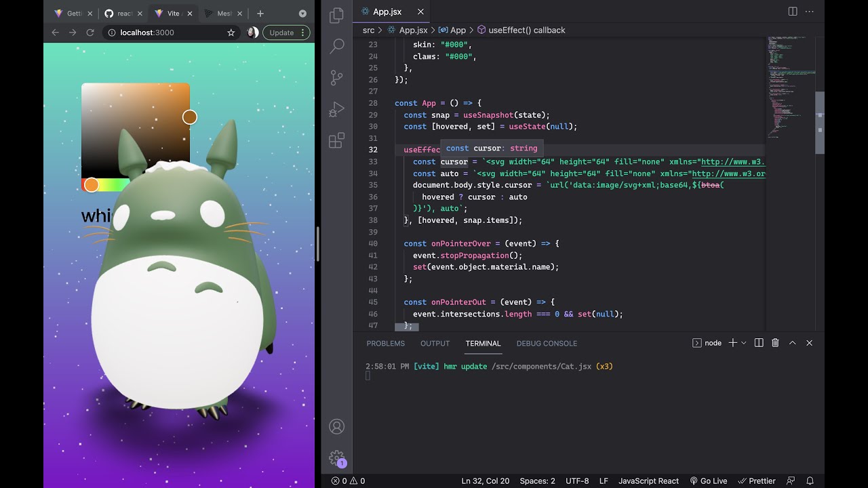Click the Prettier status bar item
This screenshot has height=488, width=868.
coord(757,481)
